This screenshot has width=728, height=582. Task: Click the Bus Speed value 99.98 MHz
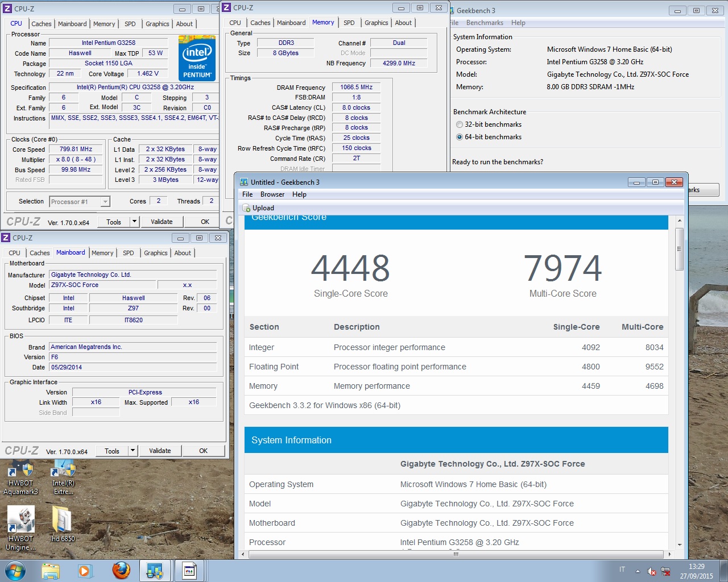click(76, 170)
